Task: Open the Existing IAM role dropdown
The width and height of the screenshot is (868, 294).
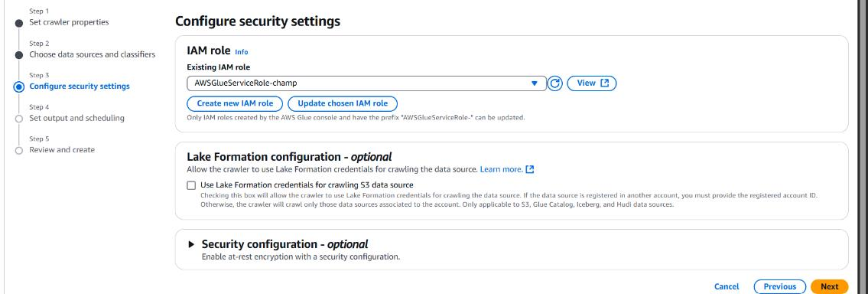Action: coord(366,83)
